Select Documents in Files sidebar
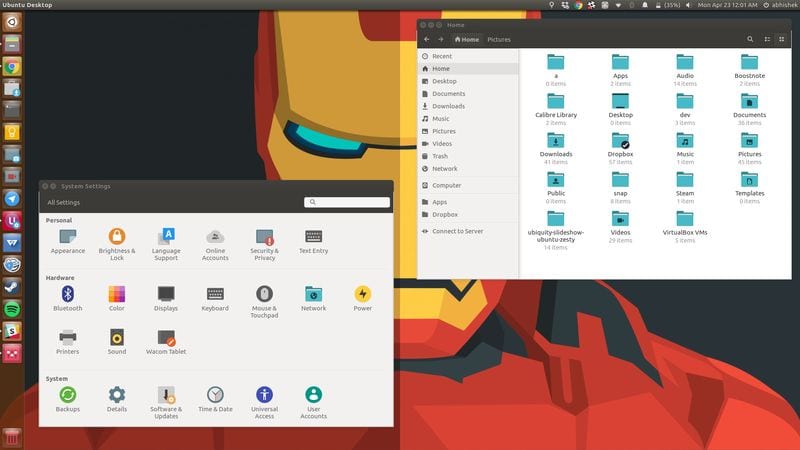This screenshot has height=450, width=800. (x=468, y=94)
